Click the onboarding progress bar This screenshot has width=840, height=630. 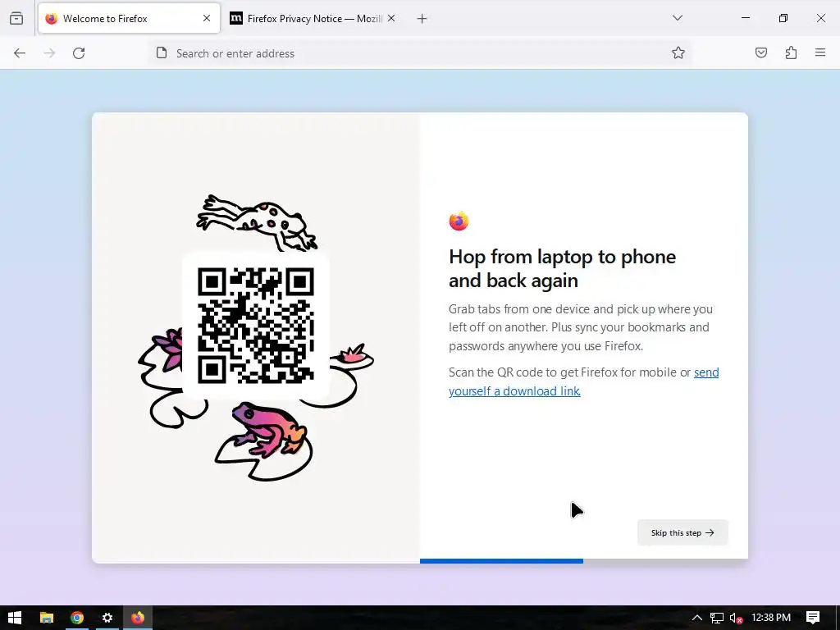click(x=584, y=561)
